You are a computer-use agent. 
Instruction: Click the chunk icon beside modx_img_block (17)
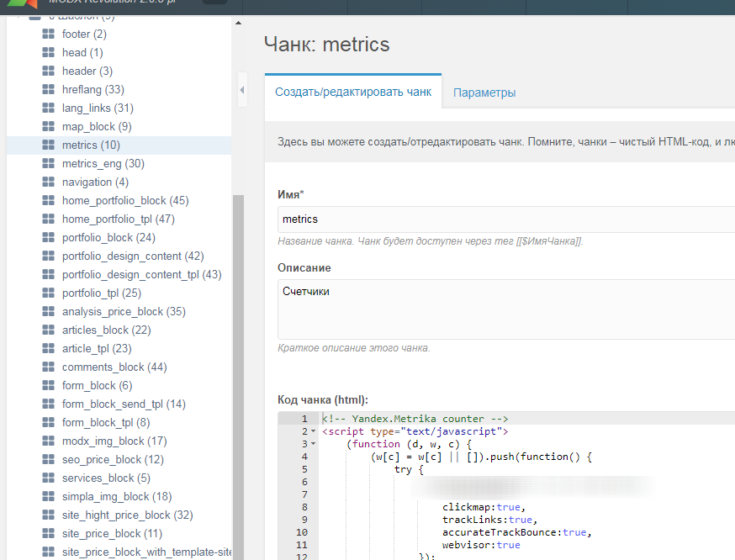[x=48, y=441]
